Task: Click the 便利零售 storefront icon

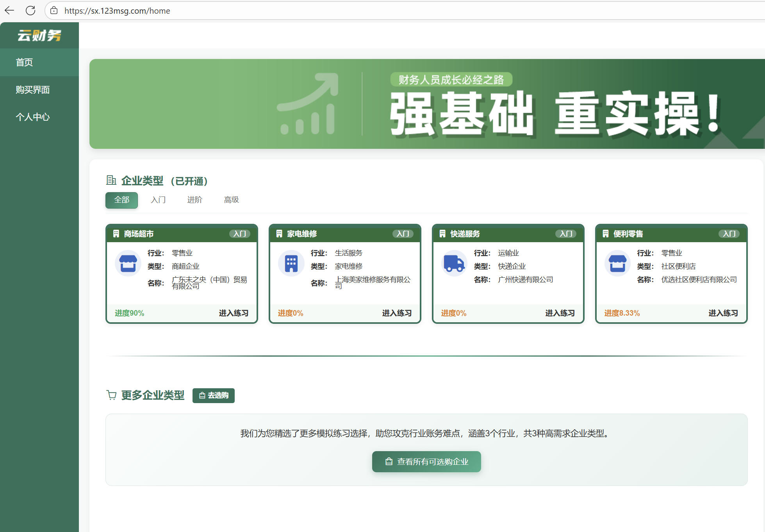Action: pyautogui.click(x=617, y=263)
